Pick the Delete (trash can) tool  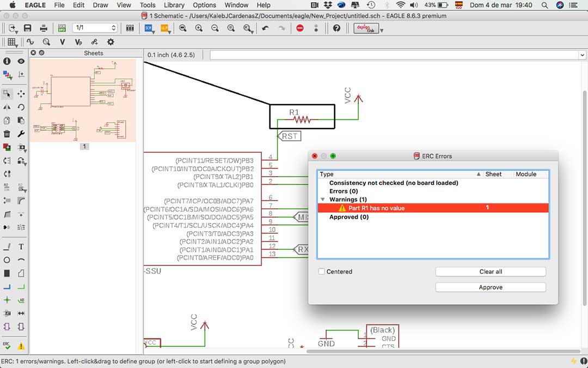7,134
